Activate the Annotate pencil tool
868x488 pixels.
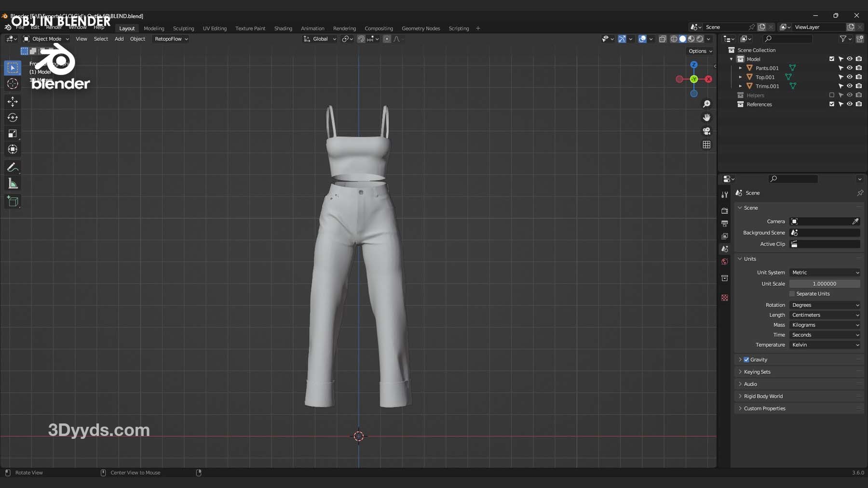[x=13, y=168]
